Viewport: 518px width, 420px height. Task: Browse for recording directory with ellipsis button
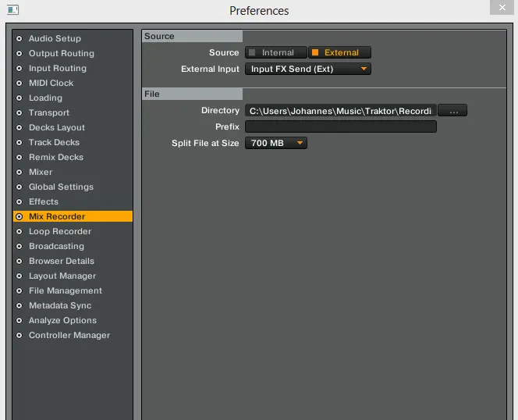click(452, 111)
